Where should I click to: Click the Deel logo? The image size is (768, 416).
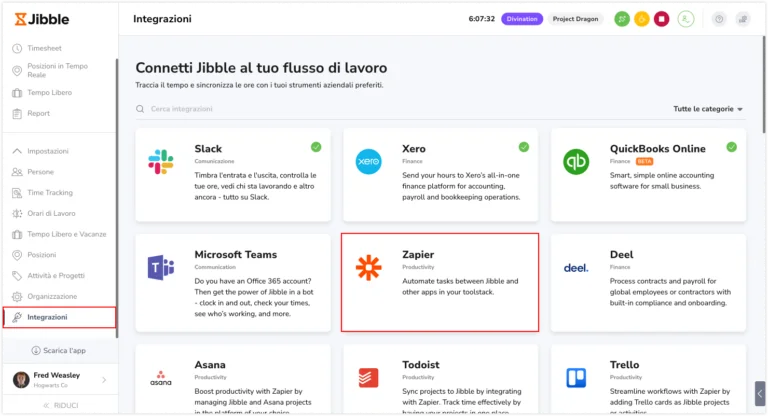coord(576,268)
